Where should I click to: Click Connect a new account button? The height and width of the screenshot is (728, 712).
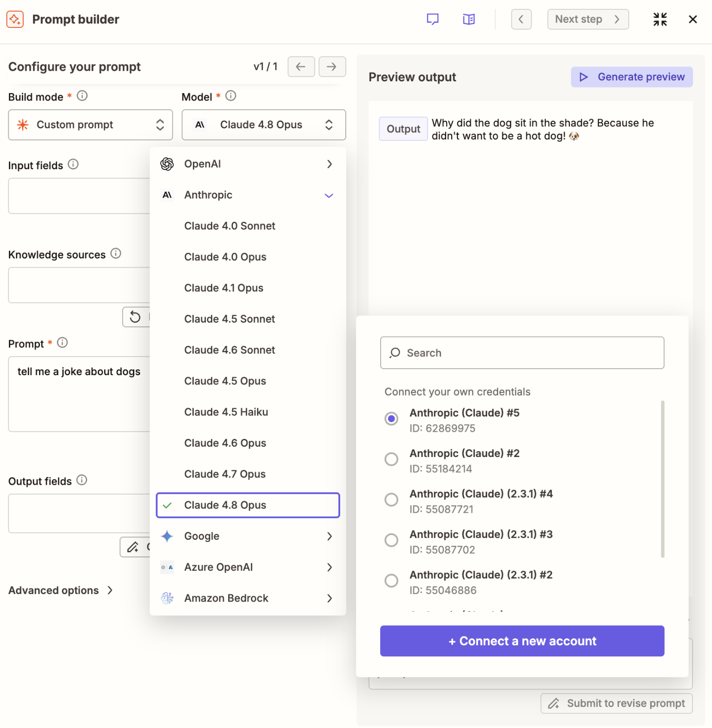point(522,641)
